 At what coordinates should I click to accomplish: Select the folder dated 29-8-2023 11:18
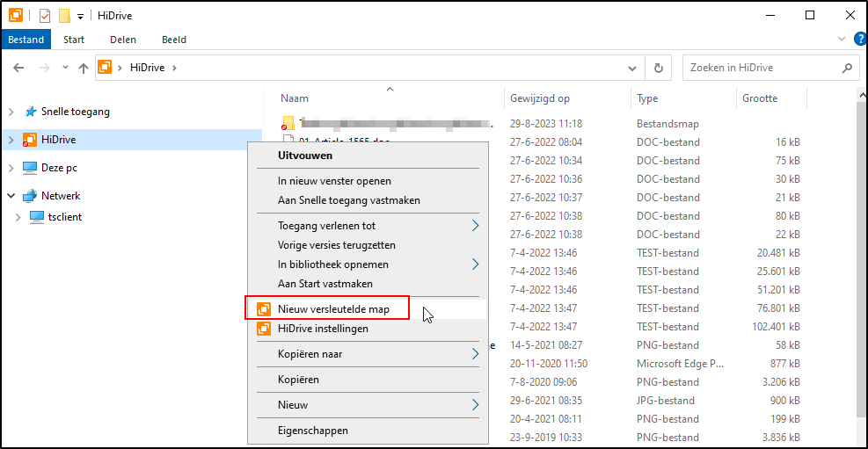pyautogui.click(x=542, y=124)
